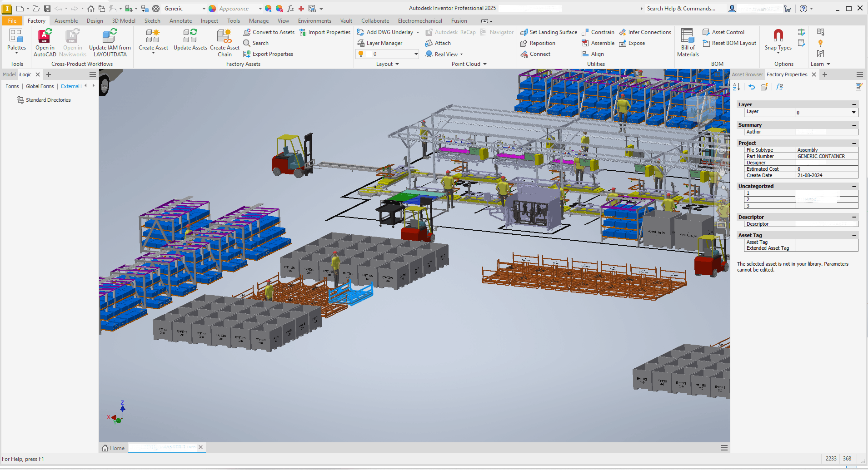Viewport: 868px width, 470px height.
Task: Expand the Real View dropdown
Action: click(461, 54)
